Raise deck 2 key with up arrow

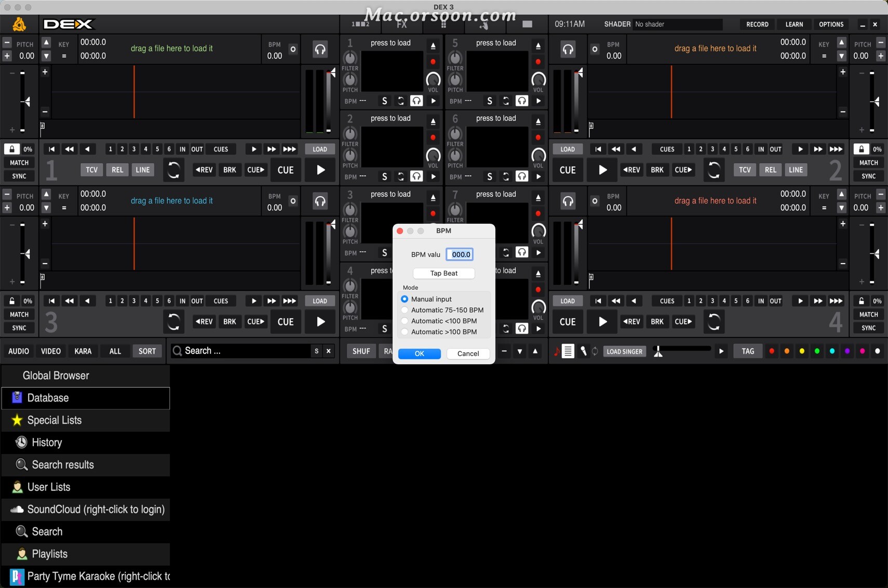pos(842,43)
